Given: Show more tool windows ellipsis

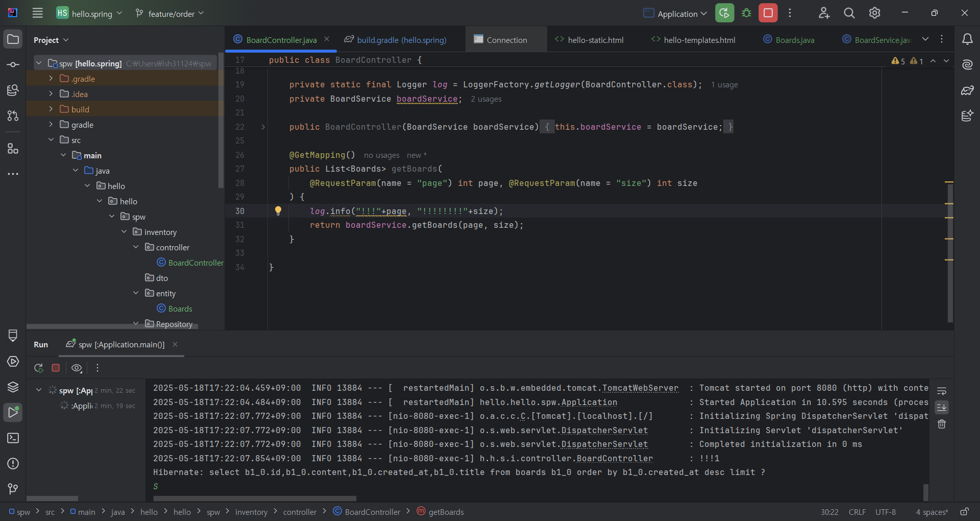Looking at the screenshot, I should [13, 174].
